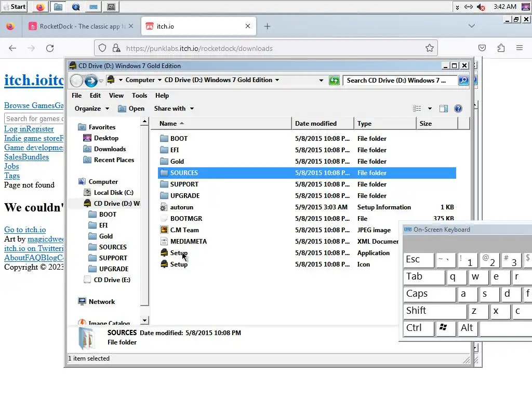Select Desktop under Favorites
Viewport: 532px width, 399px height.
point(106,138)
